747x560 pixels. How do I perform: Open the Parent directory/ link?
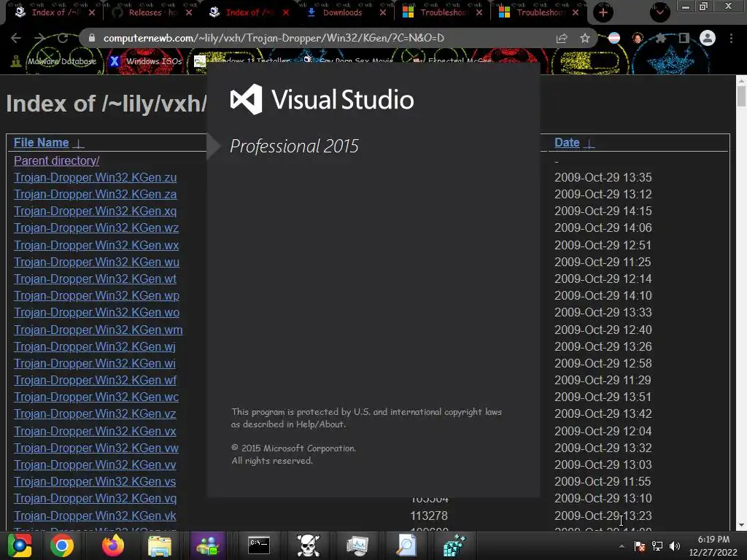57,161
